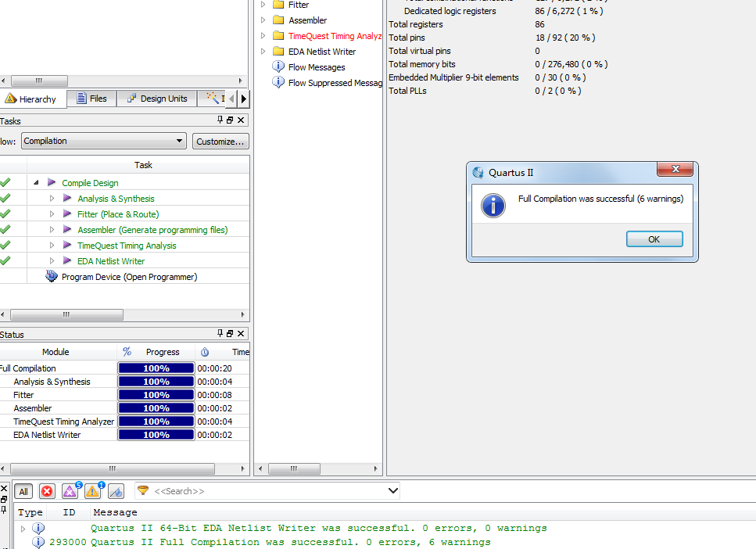Expand the EDA Netlist Writer task
Viewport: 756px width, 549px height.
point(52,260)
